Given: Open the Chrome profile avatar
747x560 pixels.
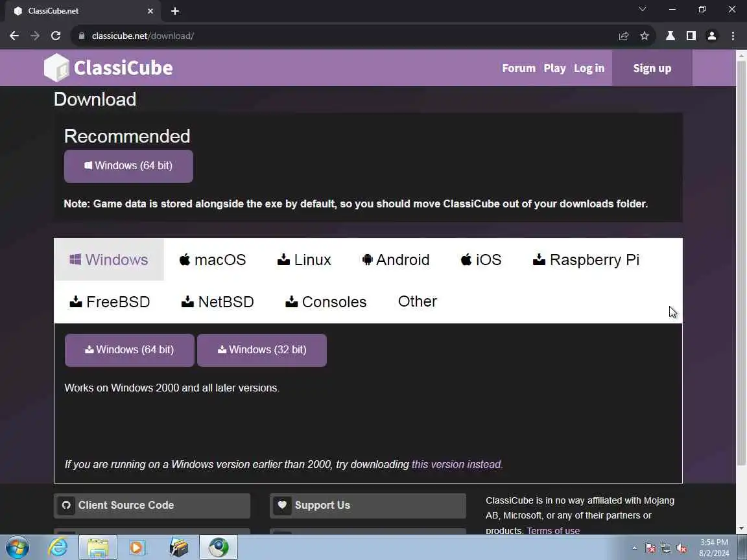Looking at the screenshot, I should click(712, 36).
